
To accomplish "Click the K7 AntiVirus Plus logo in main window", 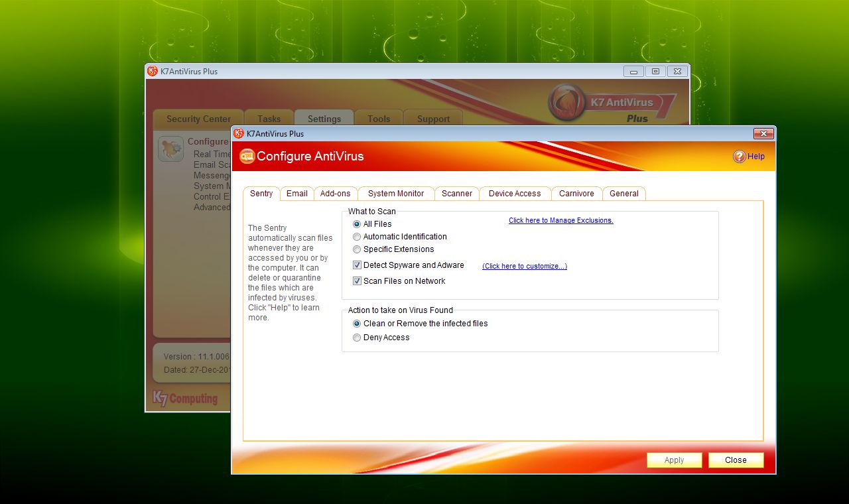I will click(x=612, y=105).
